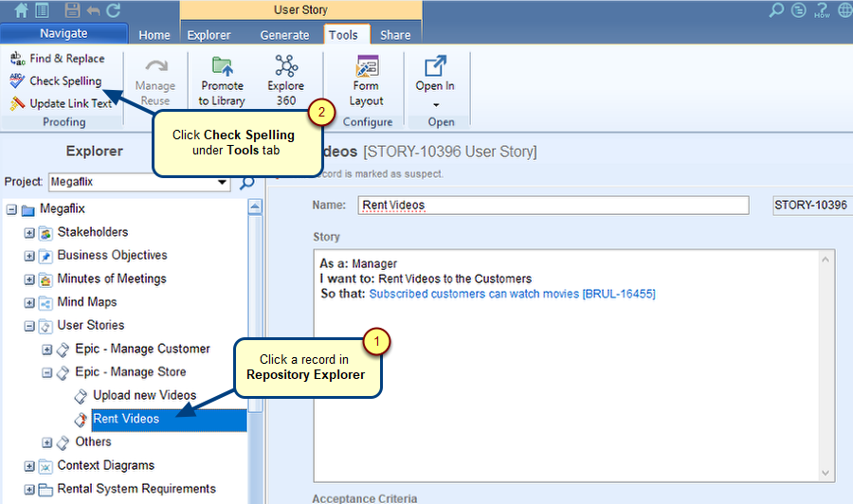853x504 pixels.
Task: Run Check Spelling under Proofing
Action: [56, 81]
